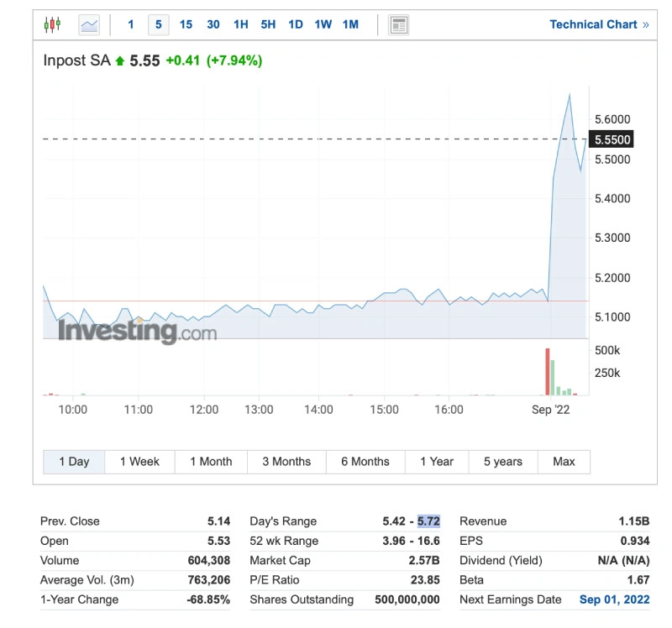The image size is (672, 628).
Task: Click the Prev. Close value 5.14
Action: pos(219,521)
